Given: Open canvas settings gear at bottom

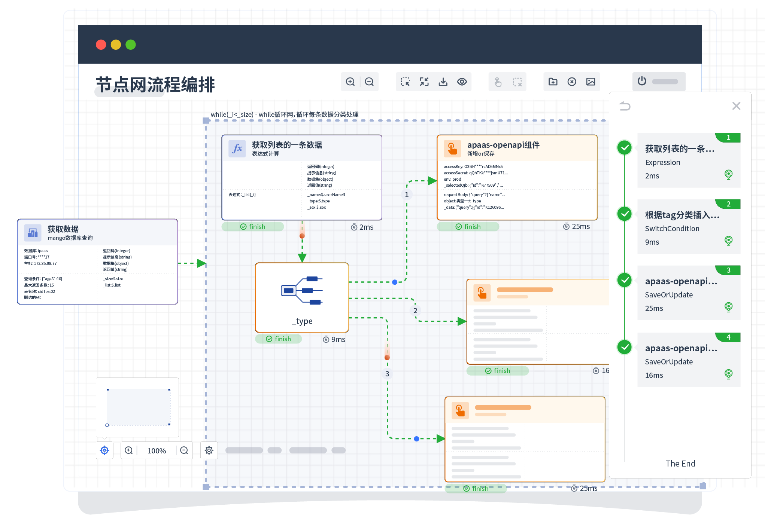Looking at the screenshot, I should (209, 450).
